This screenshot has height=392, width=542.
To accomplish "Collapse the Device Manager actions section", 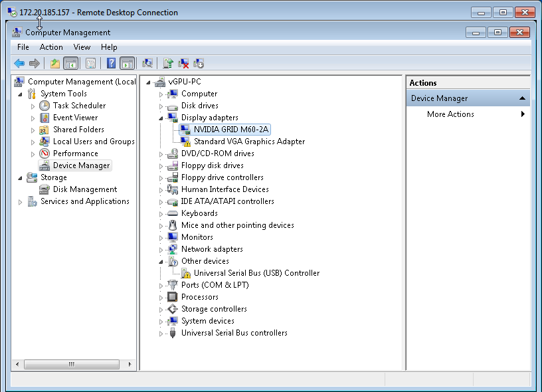I will pos(523,98).
